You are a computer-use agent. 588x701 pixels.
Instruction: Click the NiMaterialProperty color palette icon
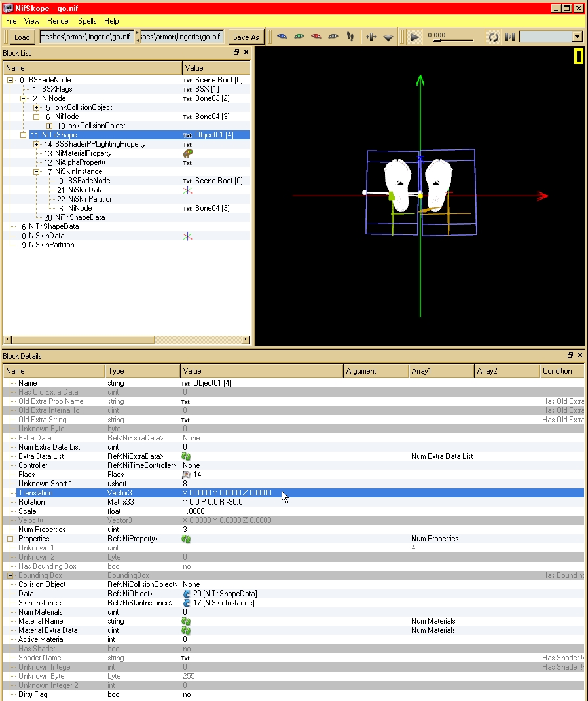pyautogui.click(x=188, y=153)
